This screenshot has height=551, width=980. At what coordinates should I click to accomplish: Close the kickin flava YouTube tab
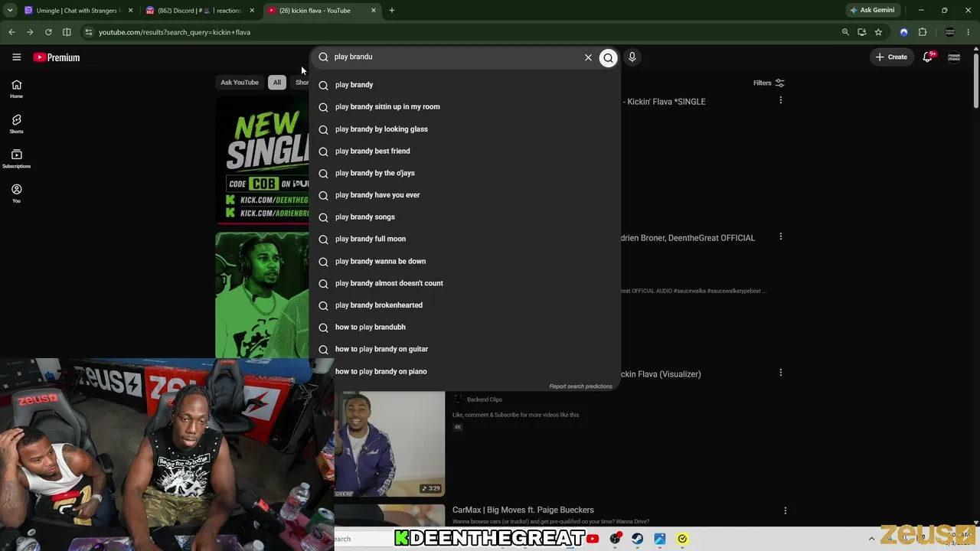point(374,11)
